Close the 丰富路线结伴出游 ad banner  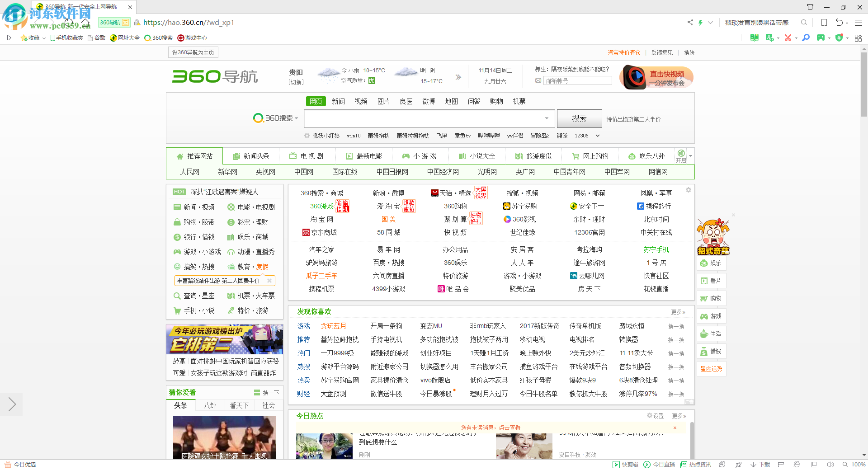click(269, 281)
